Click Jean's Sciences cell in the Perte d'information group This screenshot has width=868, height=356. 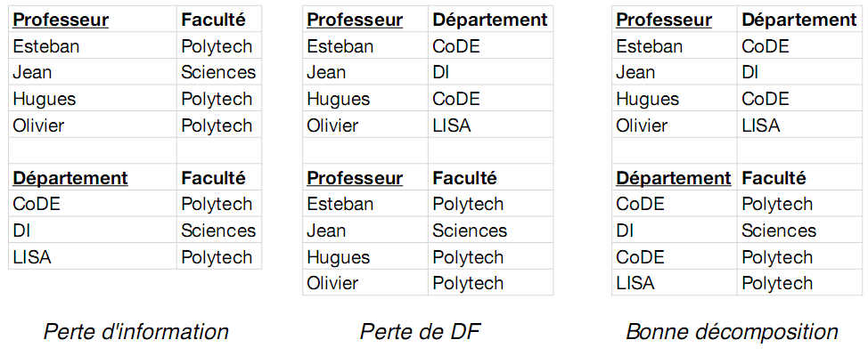point(219,72)
